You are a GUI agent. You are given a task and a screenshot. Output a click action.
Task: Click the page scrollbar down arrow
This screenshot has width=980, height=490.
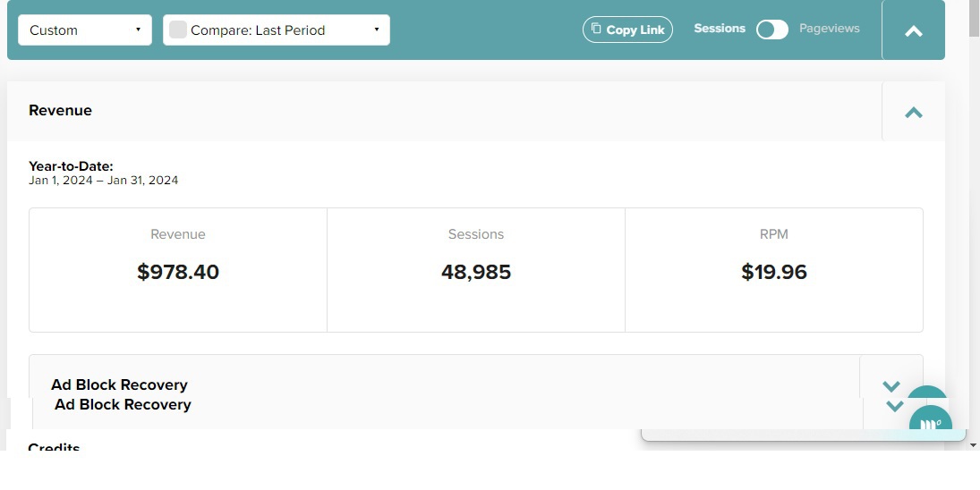974,445
